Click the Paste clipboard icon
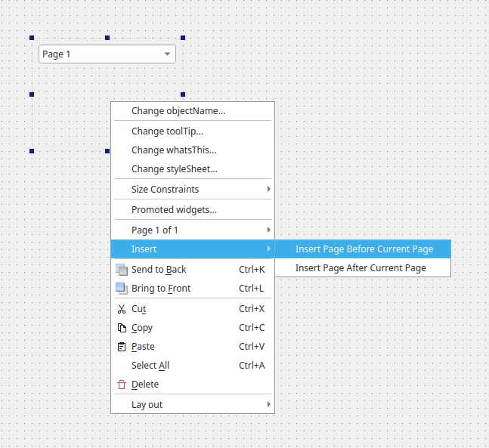This screenshot has height=448, width=489. (122, 347)
